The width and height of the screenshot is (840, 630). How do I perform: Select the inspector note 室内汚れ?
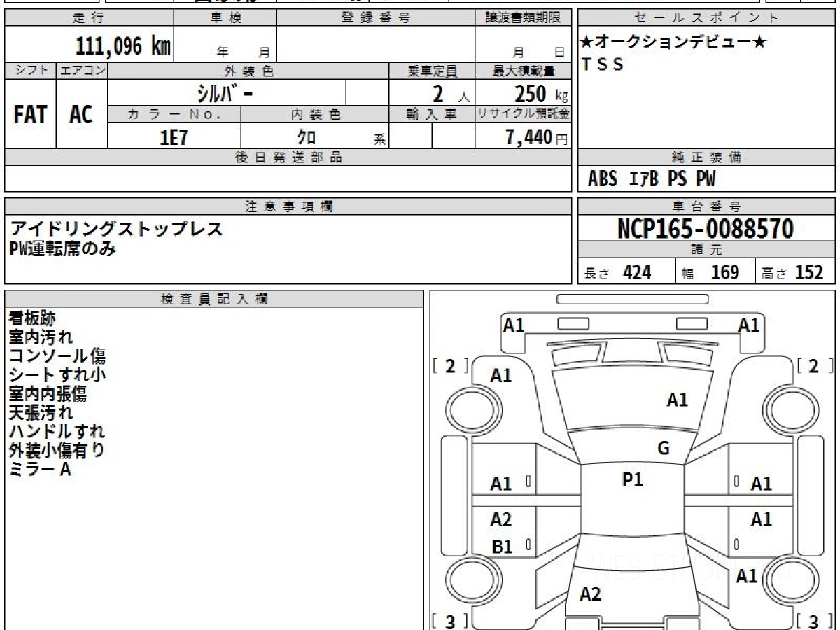[41, 337]
